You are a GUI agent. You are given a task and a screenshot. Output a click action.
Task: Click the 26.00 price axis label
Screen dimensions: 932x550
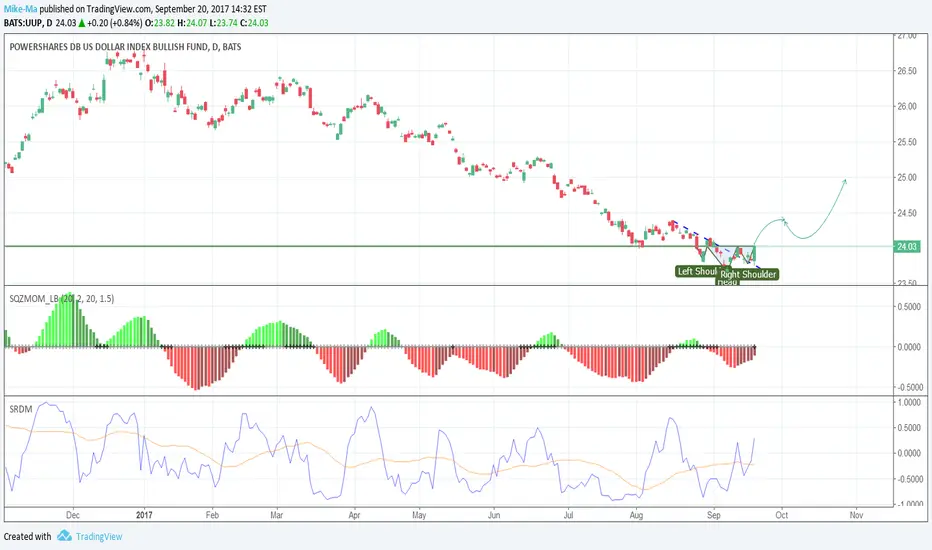[x=906, y=106]
